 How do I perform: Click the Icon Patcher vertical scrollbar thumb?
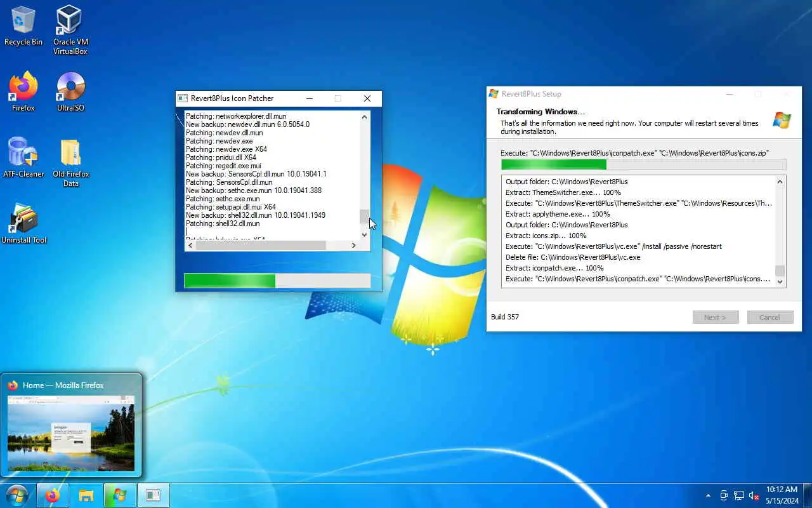click(365, 217)
